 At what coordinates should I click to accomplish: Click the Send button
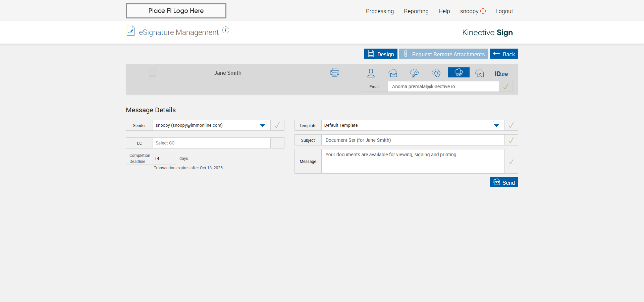(504, 182)
